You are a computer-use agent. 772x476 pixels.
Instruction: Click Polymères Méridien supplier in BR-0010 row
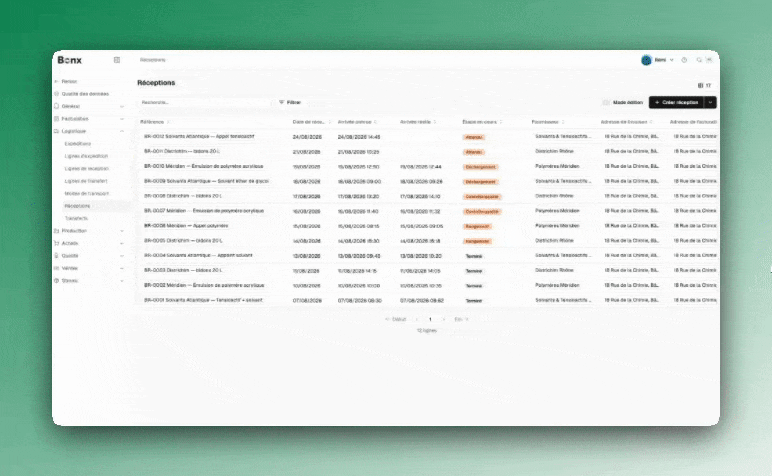557,166
